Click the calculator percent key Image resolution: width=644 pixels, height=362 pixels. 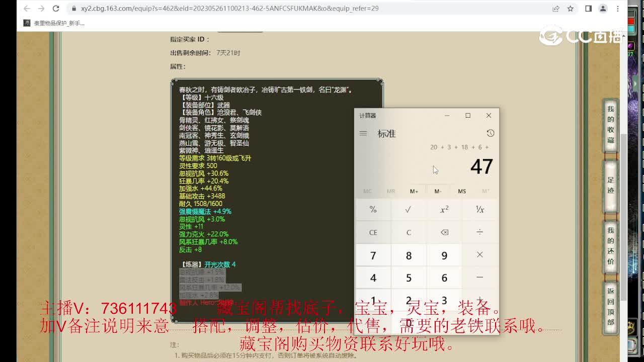[373, 210]
